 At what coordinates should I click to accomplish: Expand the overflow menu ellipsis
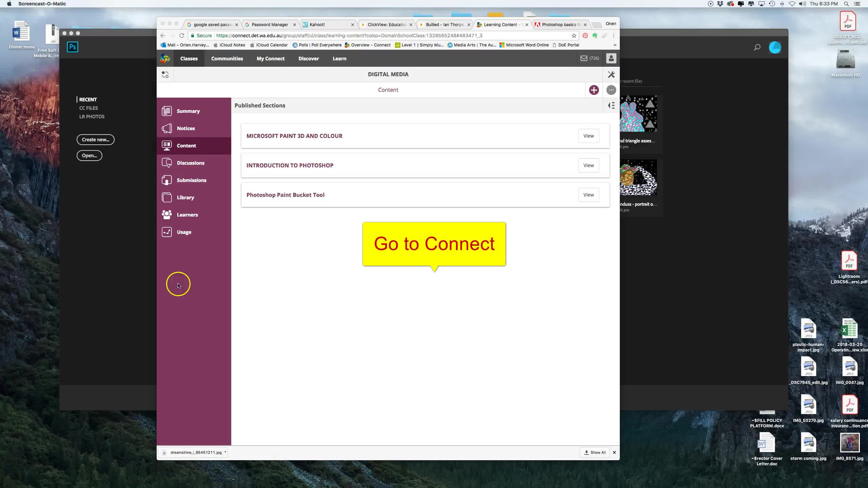click(x=611, y=89)
